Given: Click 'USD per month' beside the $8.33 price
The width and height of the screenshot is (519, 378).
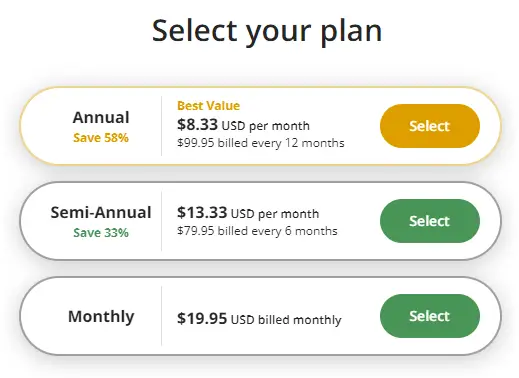Looking at the screenshot, I should click(266, 126).
